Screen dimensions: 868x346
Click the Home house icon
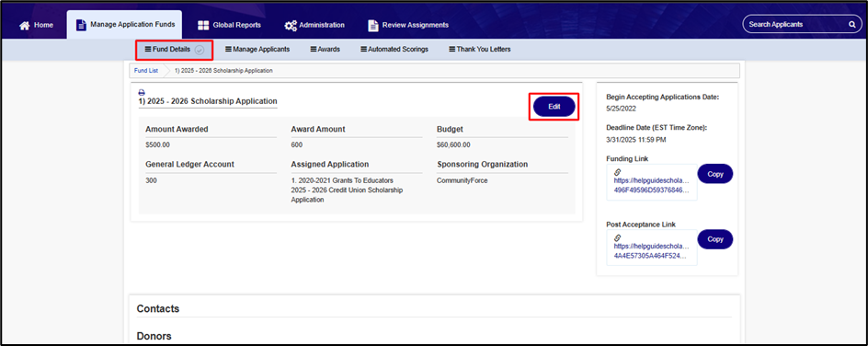click(24, 26)
